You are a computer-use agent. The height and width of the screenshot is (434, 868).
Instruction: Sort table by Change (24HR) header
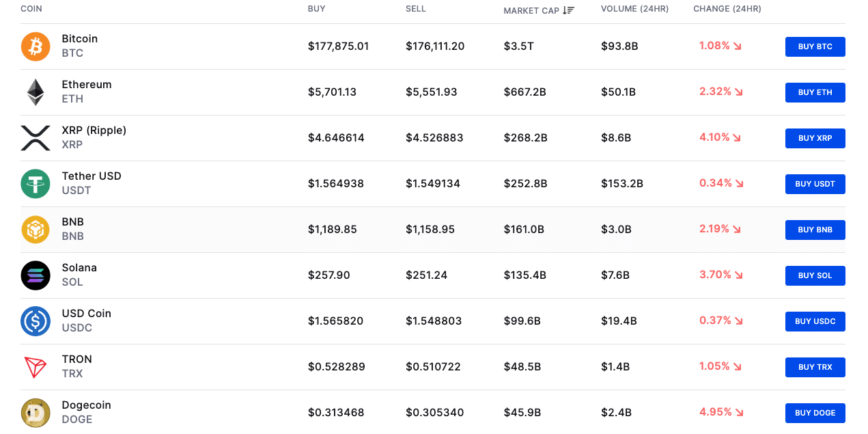[x=727, y=9]
